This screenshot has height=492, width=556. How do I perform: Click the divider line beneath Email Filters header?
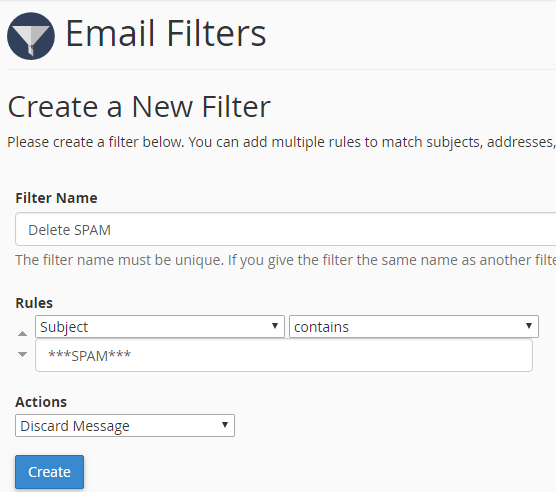[282, 69]
